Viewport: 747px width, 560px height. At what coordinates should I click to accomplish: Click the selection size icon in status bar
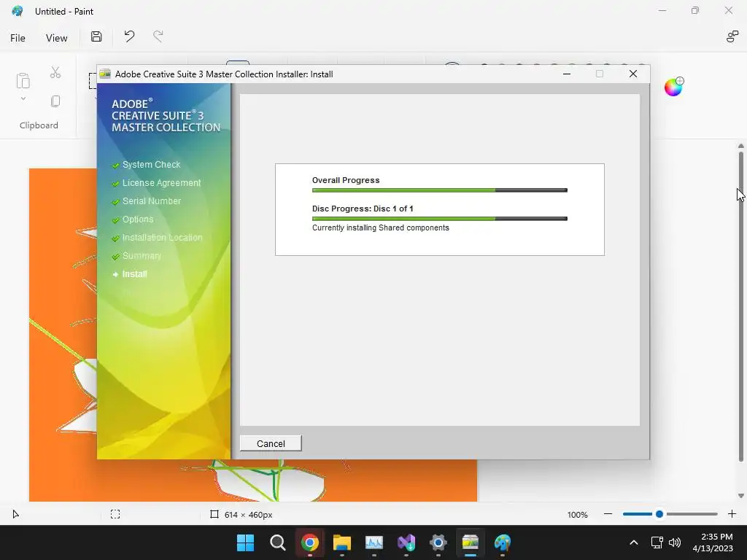pos(115,514)
